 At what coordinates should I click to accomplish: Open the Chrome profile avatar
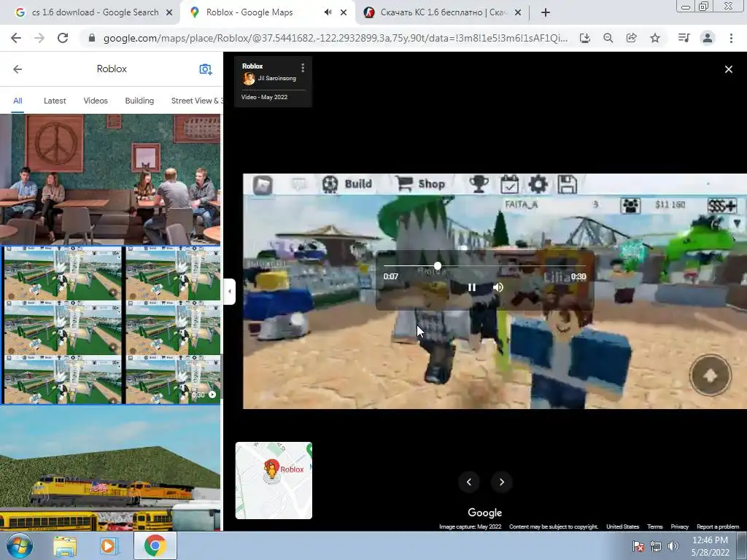click(708, 38)
